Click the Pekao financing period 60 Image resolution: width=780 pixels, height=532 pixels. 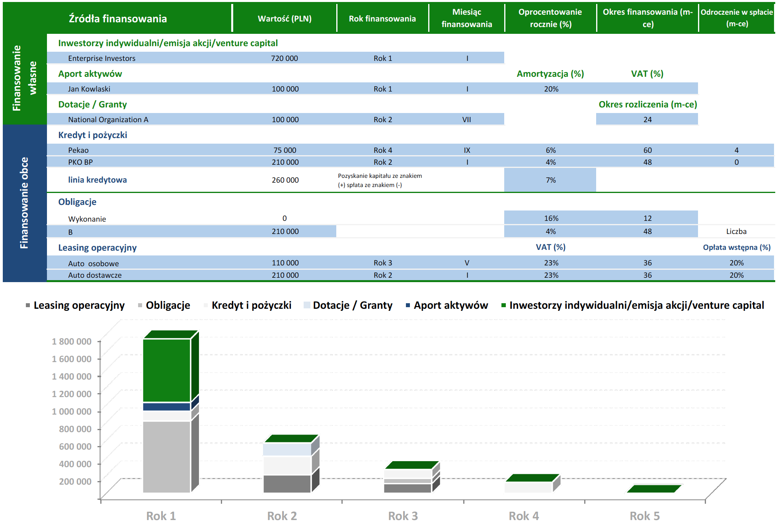coord(647,150)
